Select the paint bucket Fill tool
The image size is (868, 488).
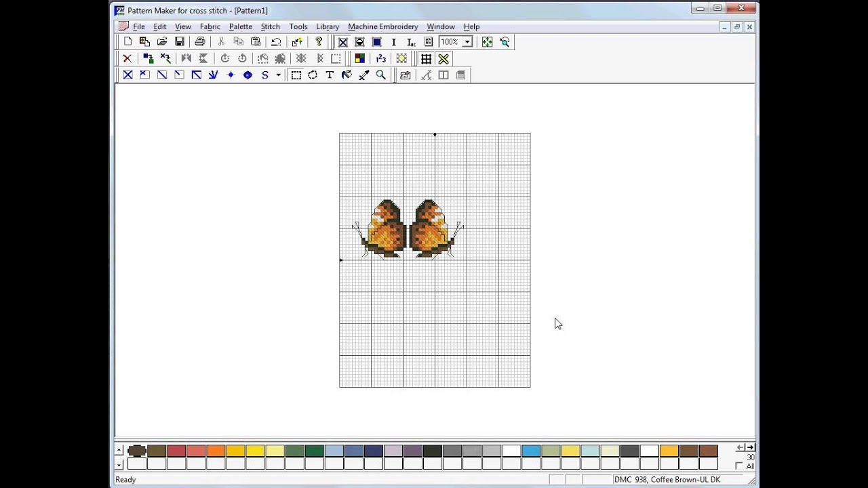click(x=347, y=75)
